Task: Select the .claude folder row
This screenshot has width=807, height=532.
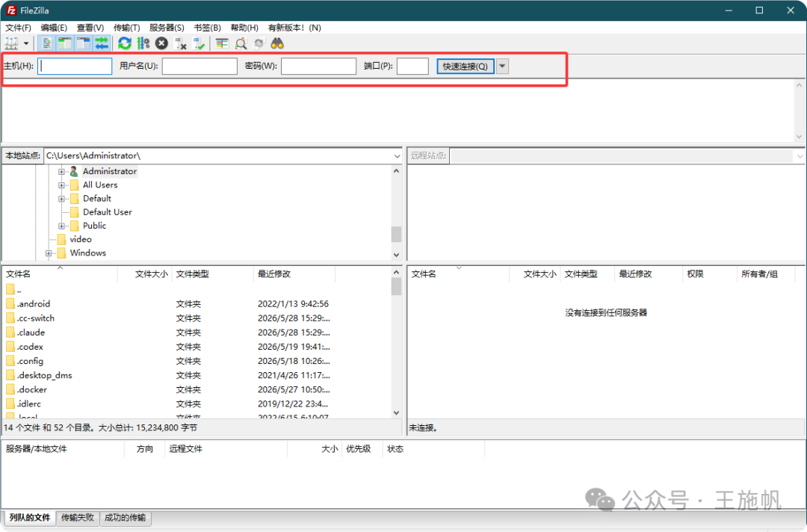Action: click(197, 333)
